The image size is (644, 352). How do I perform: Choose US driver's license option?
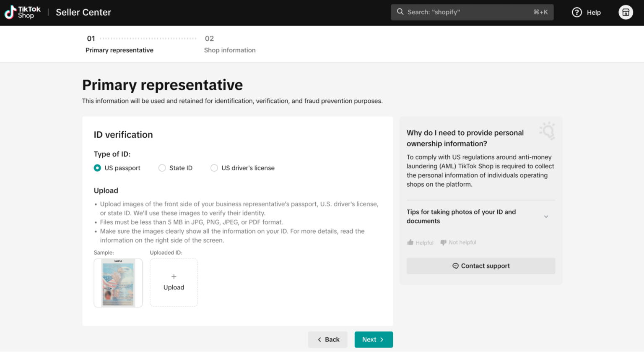214,167
